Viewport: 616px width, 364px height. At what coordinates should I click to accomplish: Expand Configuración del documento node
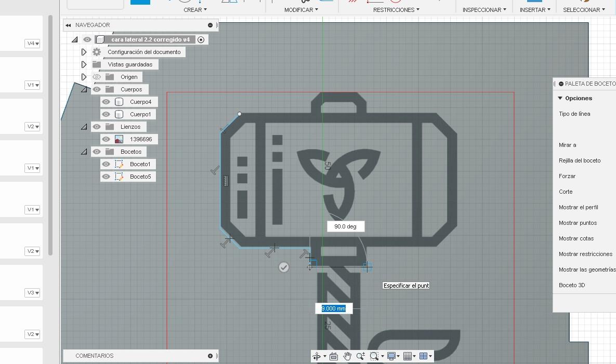(84, 52)
